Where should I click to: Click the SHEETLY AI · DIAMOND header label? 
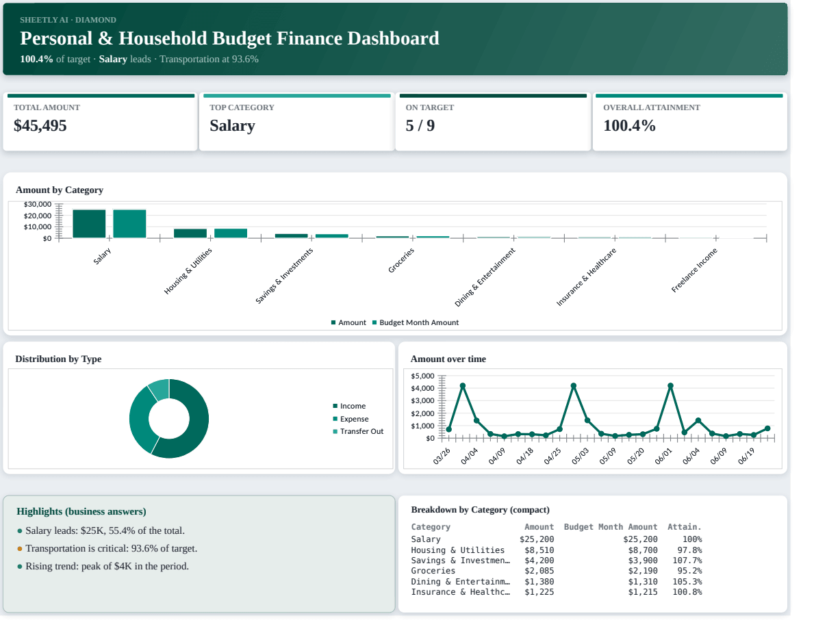(68, 20)
